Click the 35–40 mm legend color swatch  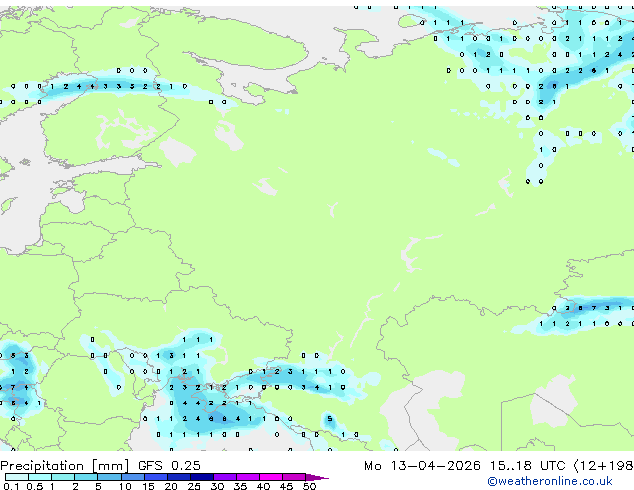(x=247, y=477)
